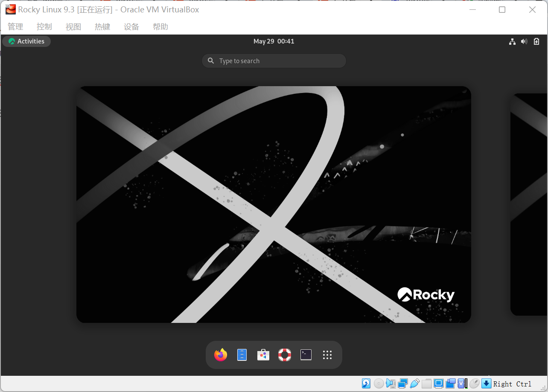Open the Software store dock icon
Image resolution: width=548 pixels, height=392 pixels.
[x=263, y=355]
